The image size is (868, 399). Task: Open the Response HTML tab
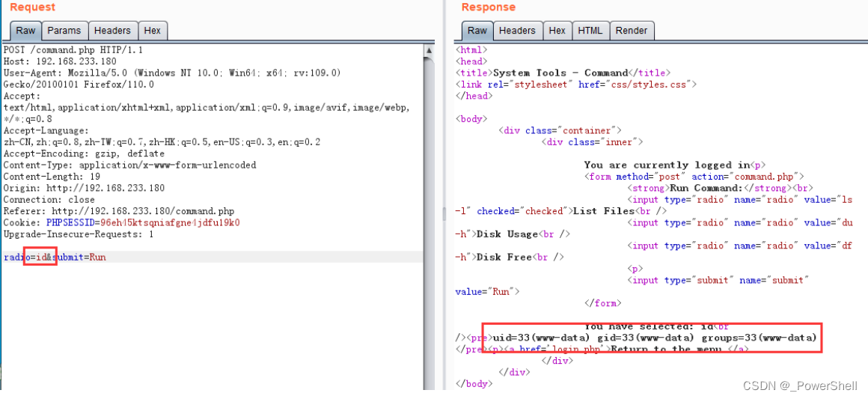pos(590,31)
